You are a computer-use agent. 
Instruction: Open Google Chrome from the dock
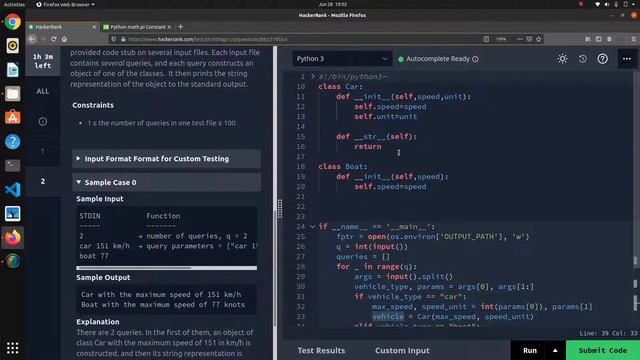13,22
